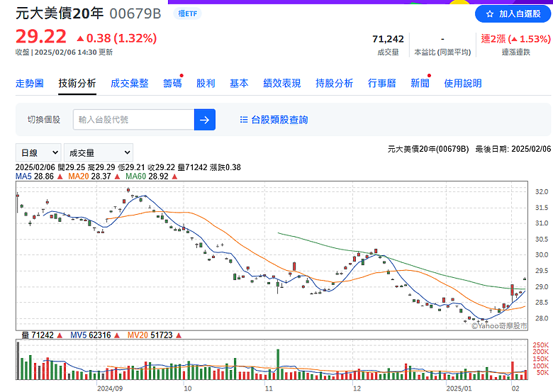This screenshot has height=392, width=553.
Task: Click the blue arrow search button
Action: tap(205, 120)
